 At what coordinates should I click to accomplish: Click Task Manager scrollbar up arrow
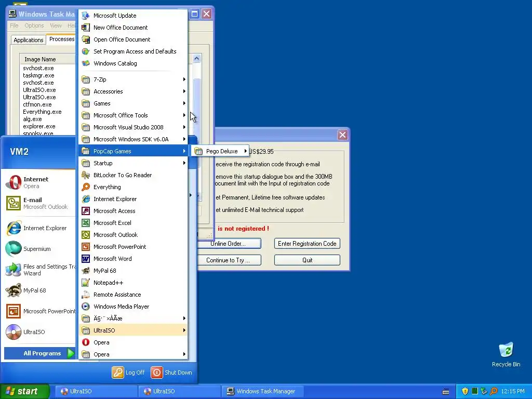pos(196,59)
